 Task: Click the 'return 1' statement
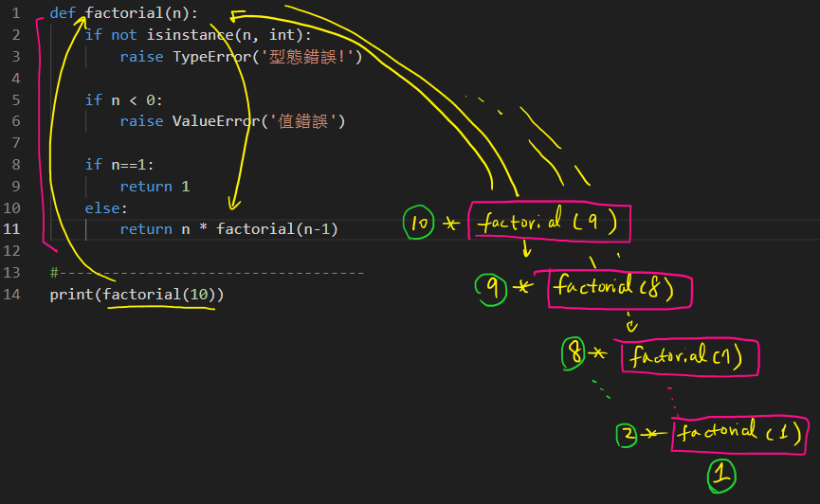[x=155, y=187]
